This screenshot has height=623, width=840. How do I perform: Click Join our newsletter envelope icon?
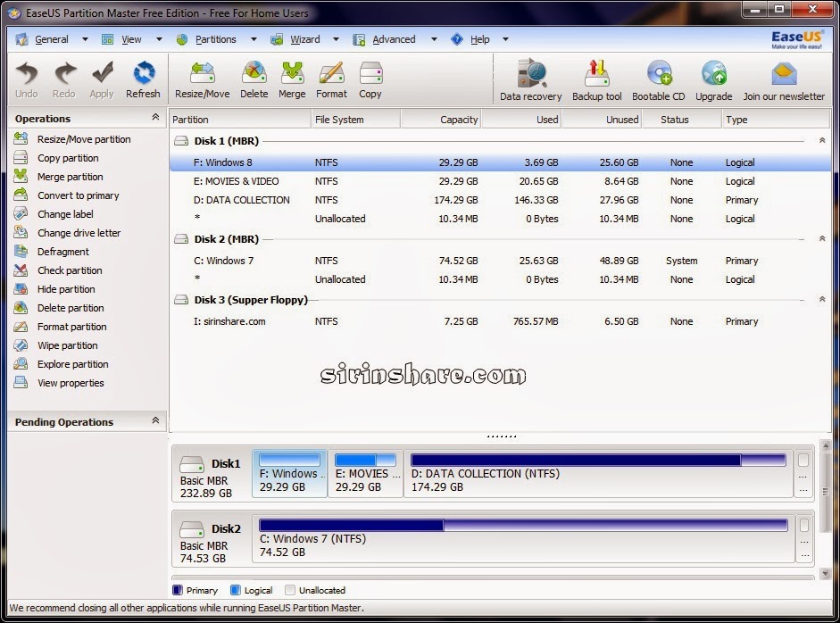[784, 74]
